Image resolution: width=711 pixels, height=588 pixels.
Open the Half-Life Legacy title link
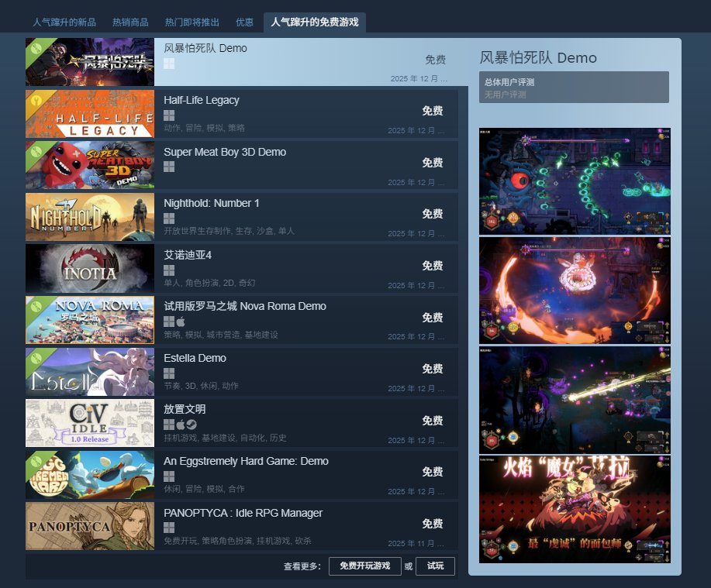[x=202, y=100]
